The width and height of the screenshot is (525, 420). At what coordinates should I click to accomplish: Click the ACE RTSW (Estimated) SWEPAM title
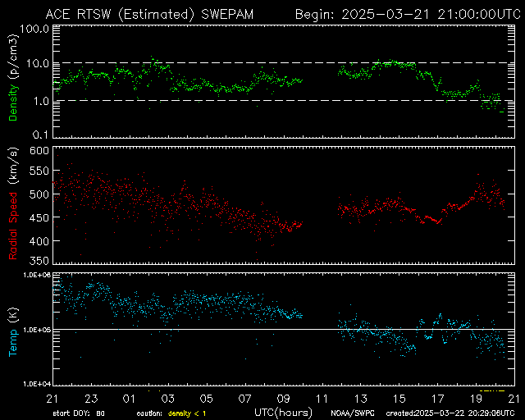tap(149, 15)
